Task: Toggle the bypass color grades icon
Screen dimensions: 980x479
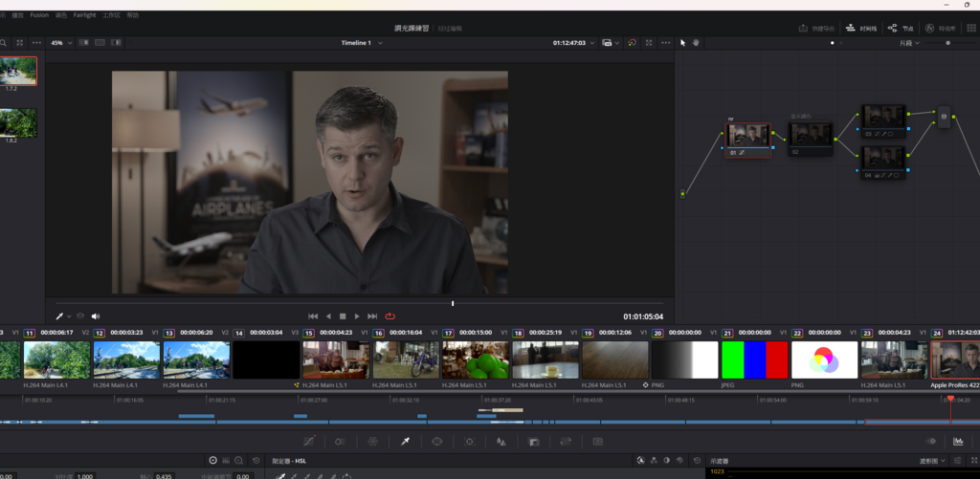Action: 632,43
